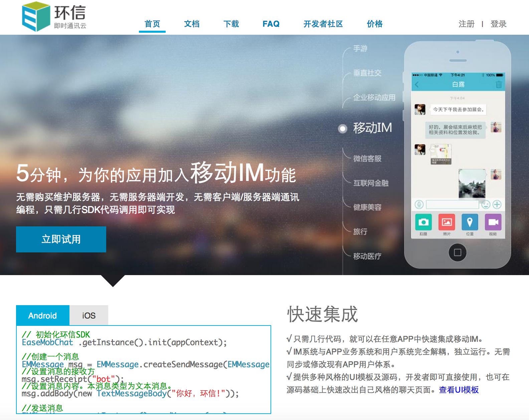This screenshot has height=420, width=529.
Task: Tap the avatar beside the 好的。展会结束后 reply
Action: (496, 127)
